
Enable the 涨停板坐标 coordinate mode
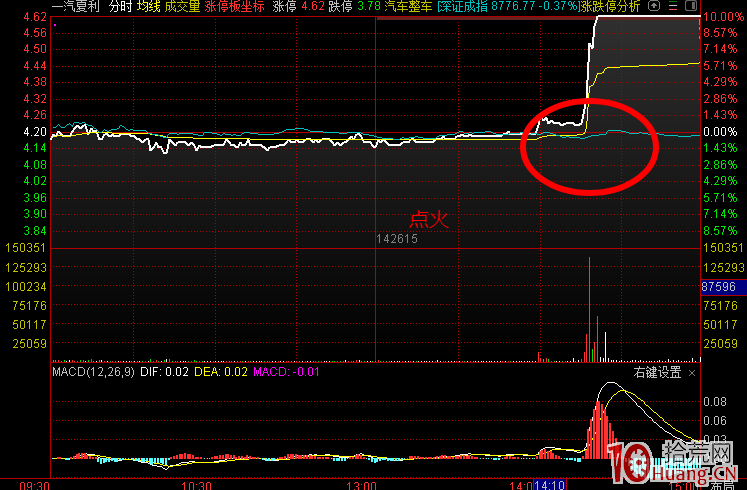coord(235,6)
